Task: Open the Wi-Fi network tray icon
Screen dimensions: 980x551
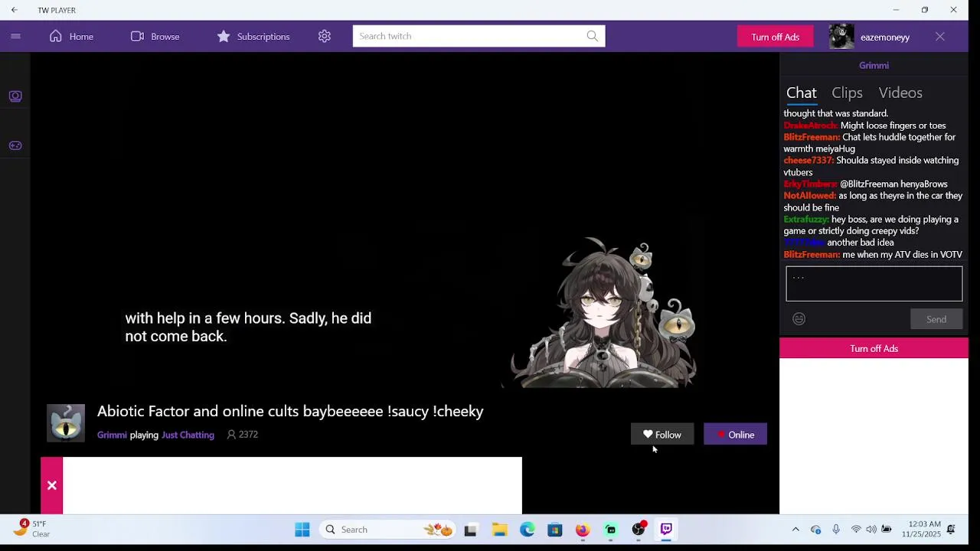Action: [x=856, y=530]
